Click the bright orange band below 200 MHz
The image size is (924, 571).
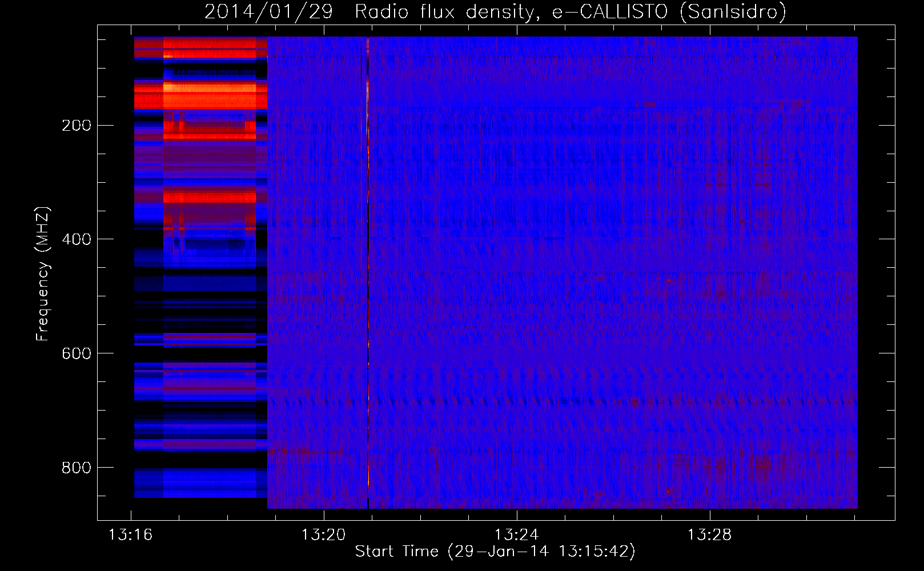pos(208,95)
